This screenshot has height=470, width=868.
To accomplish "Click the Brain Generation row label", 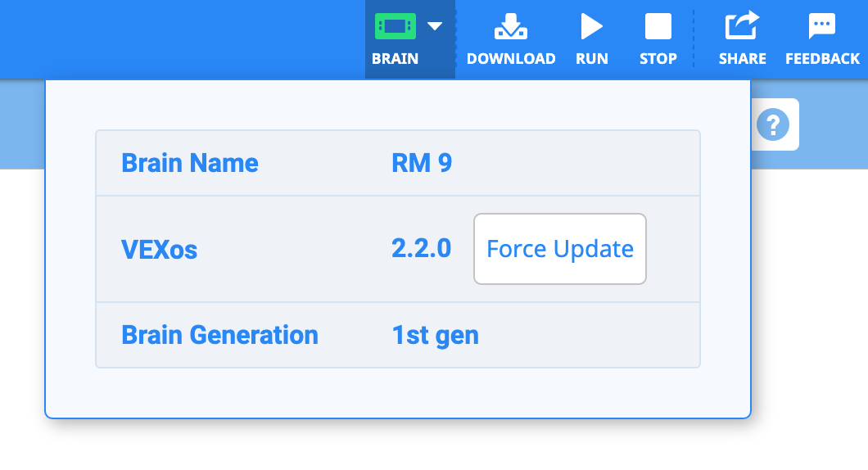I will click(219, 335).
